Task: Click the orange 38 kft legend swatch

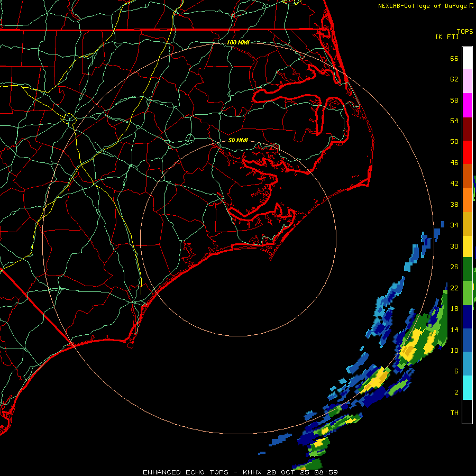Action: click(x=467, y=200)
